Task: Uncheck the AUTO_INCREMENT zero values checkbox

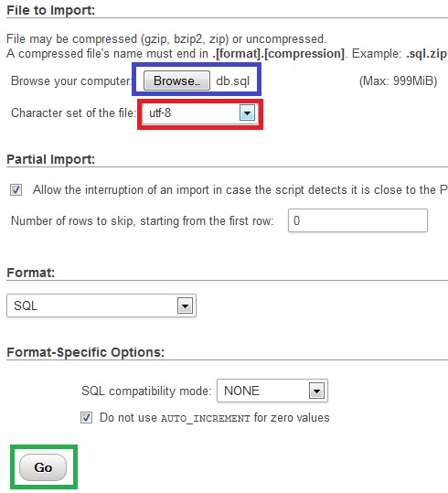Action: point(86,417)
